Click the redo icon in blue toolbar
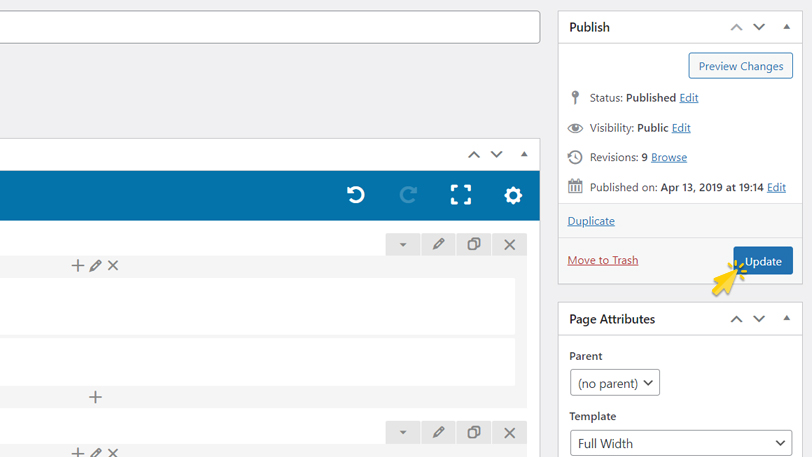The width and height of the screenshot is (812, 457). 408,195
